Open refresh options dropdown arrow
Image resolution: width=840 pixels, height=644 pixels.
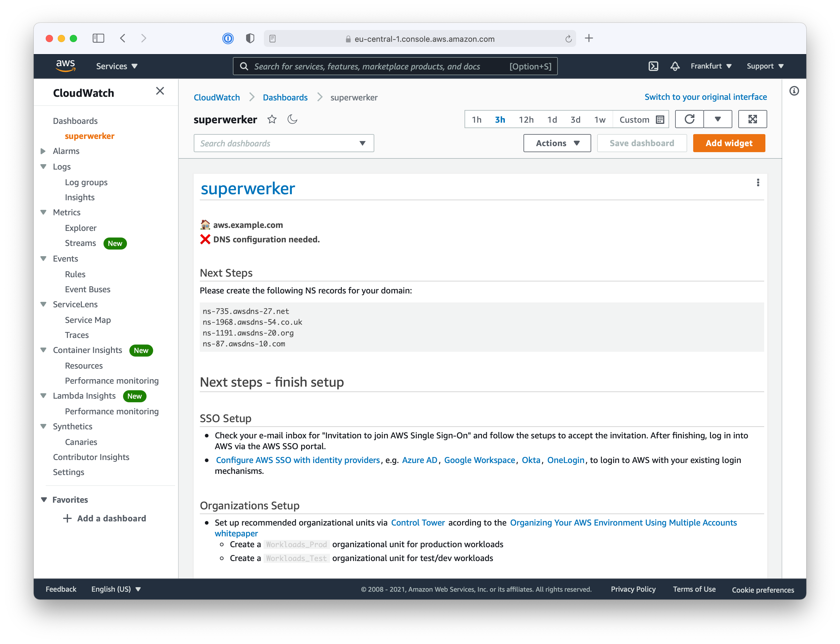click(x=718, y=119)
